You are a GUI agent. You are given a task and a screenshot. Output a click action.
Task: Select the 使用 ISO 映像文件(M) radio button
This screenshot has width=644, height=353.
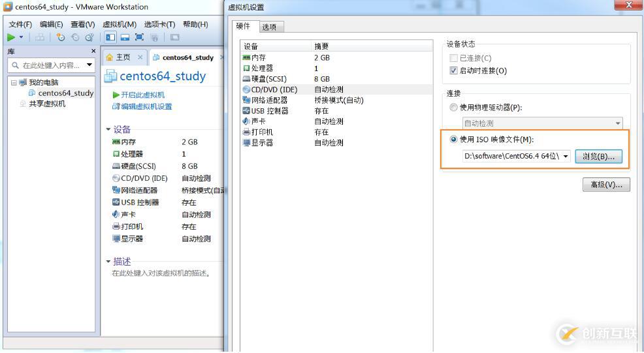click(x=453, y=140)
